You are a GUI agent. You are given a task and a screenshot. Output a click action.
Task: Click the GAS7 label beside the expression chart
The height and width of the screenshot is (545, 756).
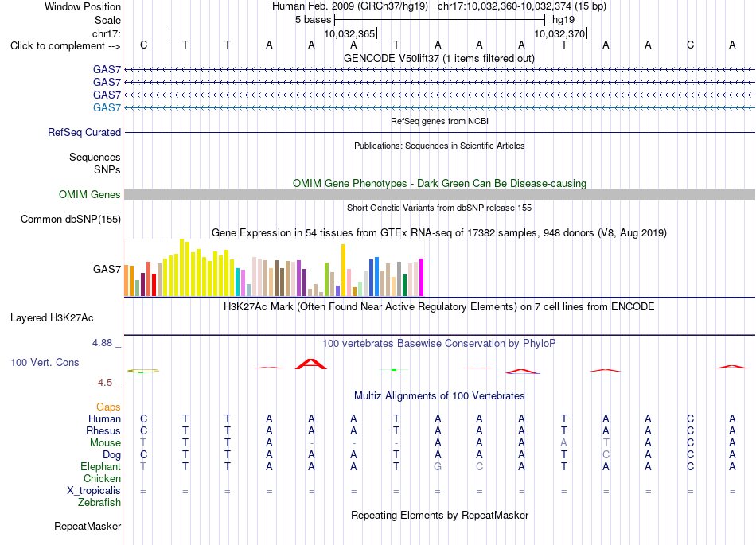point(107,269)
